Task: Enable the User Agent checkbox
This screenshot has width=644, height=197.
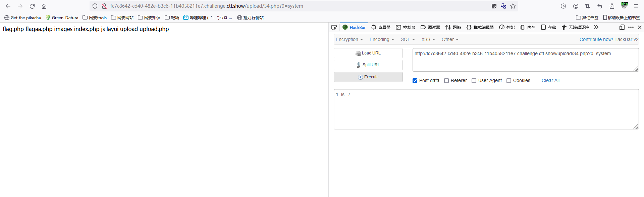Action: tap(474, 81)
